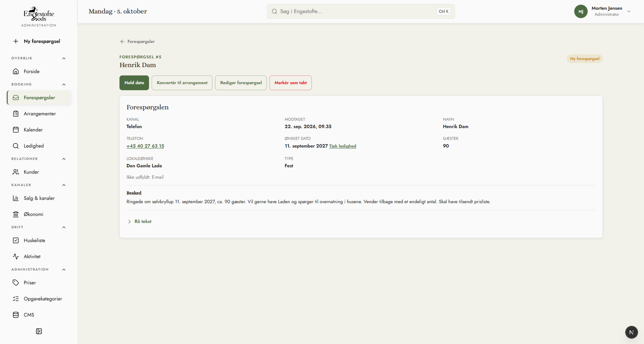Collapse the Administration sidebar section
The width and height of the screenshot is (644, 344).
click(64, 270)
